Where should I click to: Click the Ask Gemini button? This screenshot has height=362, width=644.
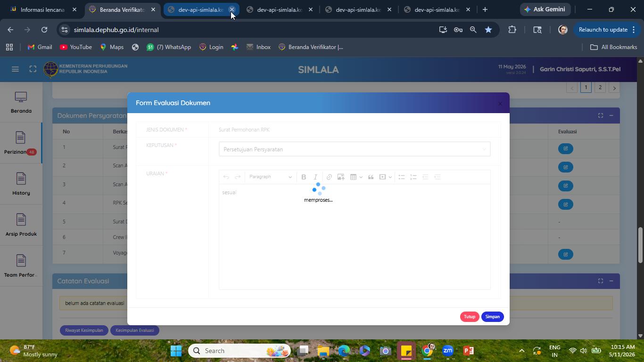[545, 9]
